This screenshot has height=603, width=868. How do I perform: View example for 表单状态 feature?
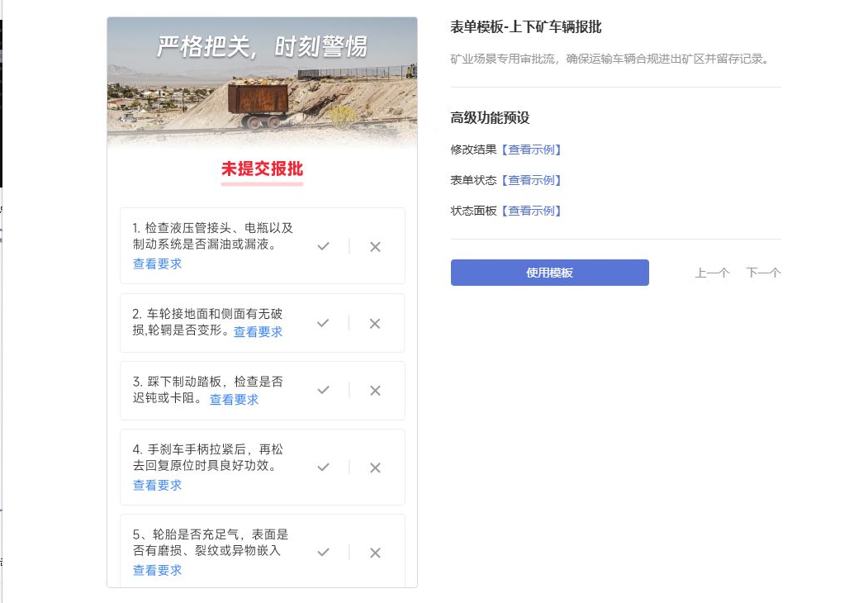[531, 180]
